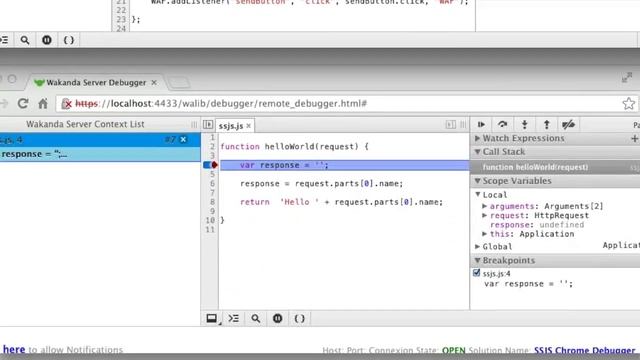Click the 'var response' breakpoint code line

529,284
